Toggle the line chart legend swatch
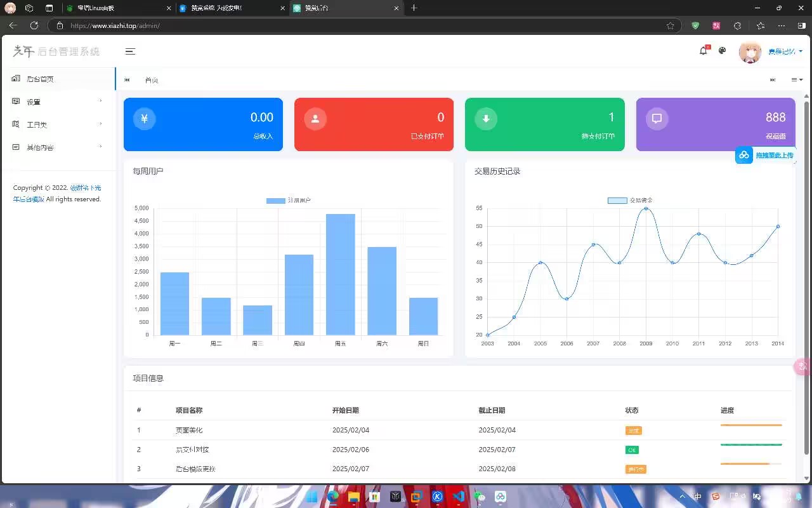 coord(617,201)
